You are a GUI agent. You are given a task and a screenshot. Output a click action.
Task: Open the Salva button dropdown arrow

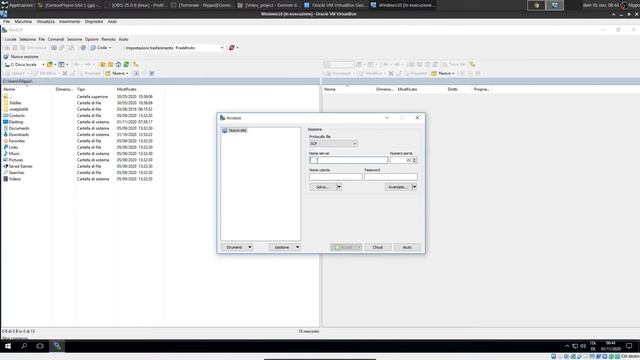tap(339, 187)
